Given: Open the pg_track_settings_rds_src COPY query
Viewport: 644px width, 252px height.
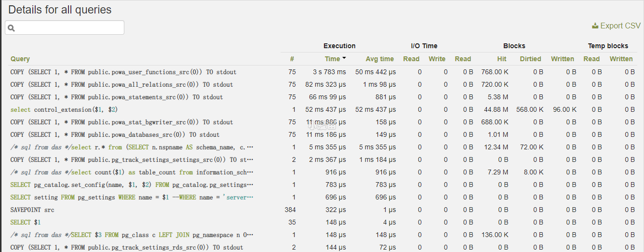Looking at the screenshot, I should click(x=126, y=247).
